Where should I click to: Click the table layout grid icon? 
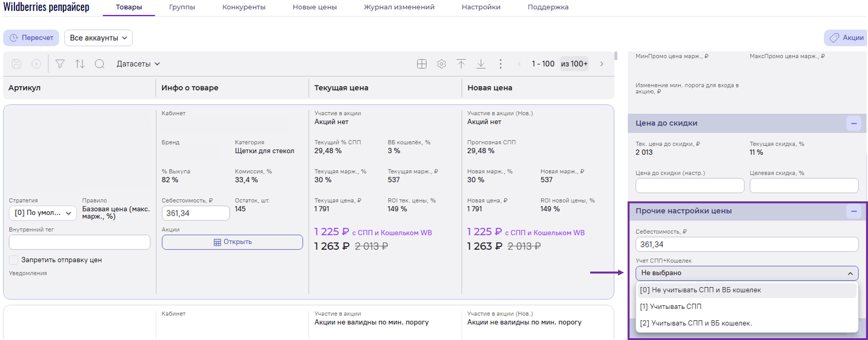click(421, 64)
